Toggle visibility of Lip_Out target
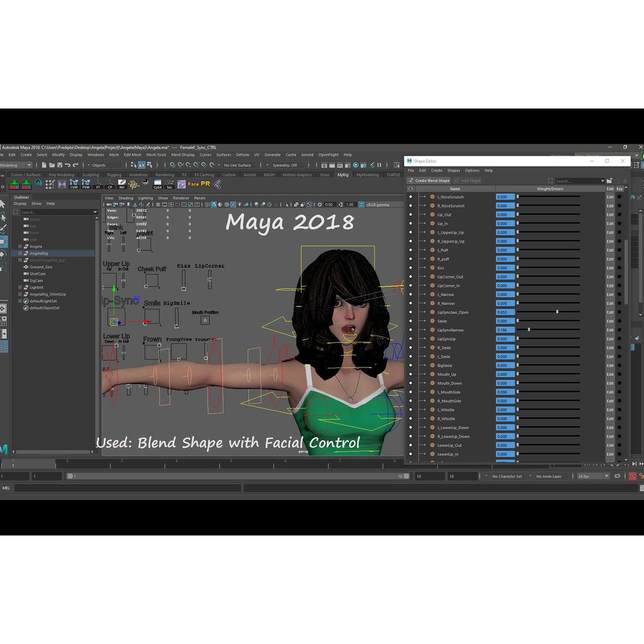 pos(410,215)
